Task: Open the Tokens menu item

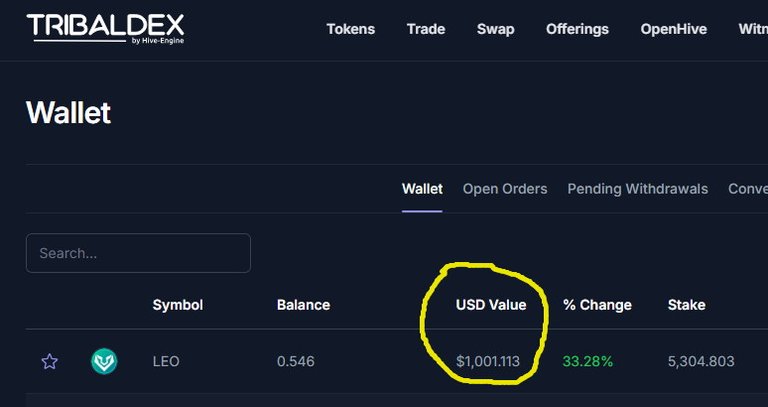Action: [351, 29]
